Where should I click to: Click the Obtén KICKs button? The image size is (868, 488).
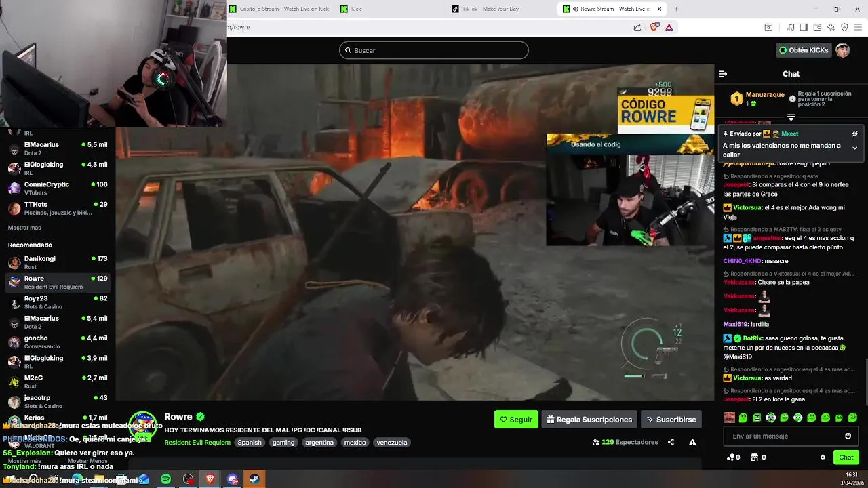(804, 50)
